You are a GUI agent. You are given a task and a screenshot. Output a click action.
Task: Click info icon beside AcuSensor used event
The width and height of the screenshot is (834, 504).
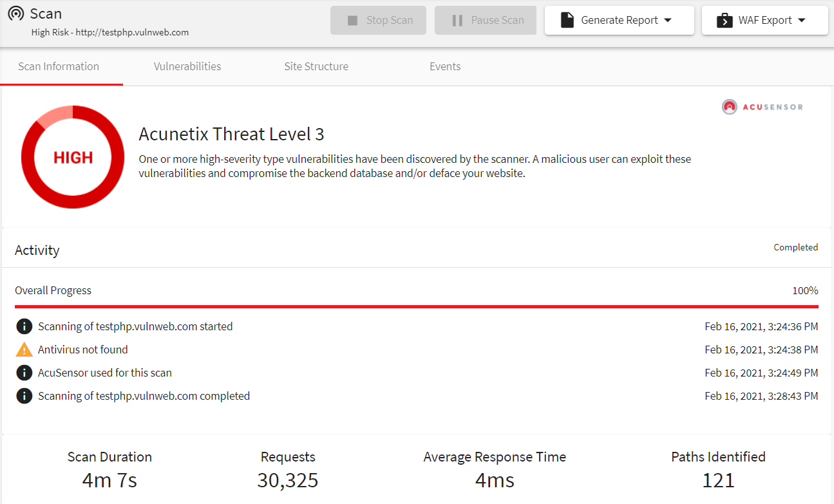tap(24, 373)
